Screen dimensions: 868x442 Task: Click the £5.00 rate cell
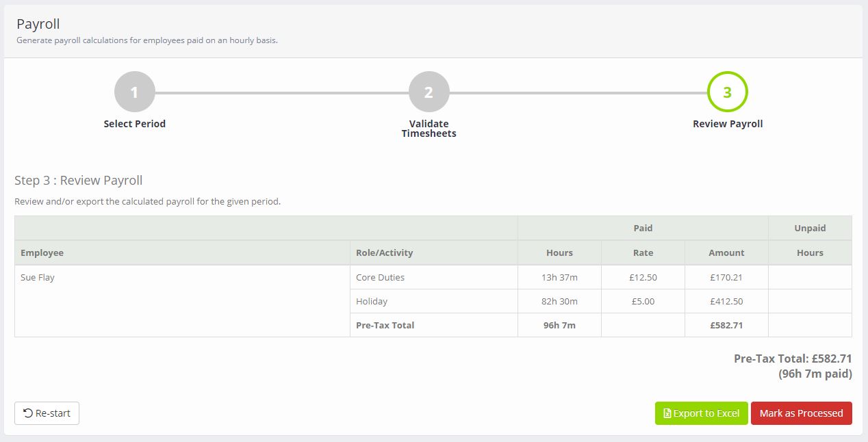pyautogui.click(x=643, y=301)
